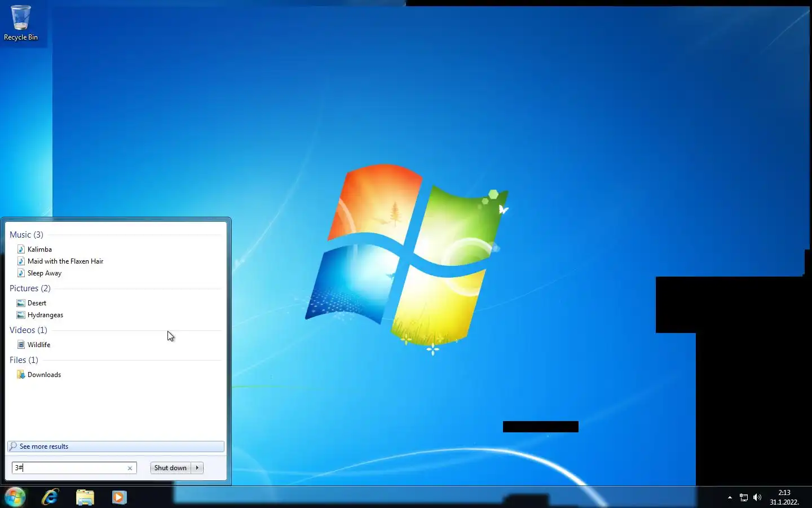
Task: Open Windows Media Player taskbar icon
Action: (119, 497)
